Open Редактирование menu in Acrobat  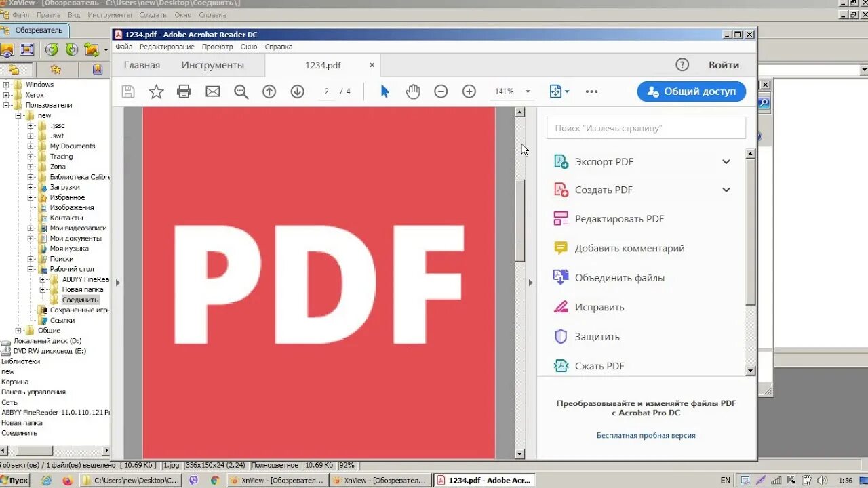coord(167,47)
